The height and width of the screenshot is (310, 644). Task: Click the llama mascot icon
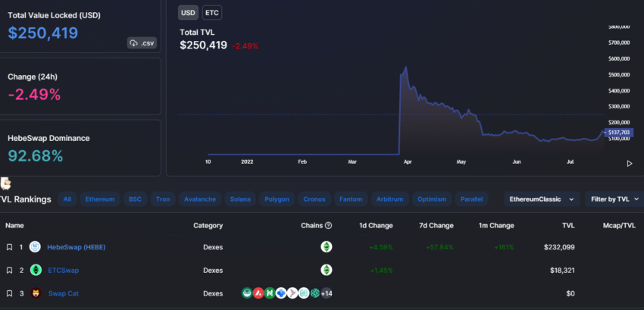[5, 183]
